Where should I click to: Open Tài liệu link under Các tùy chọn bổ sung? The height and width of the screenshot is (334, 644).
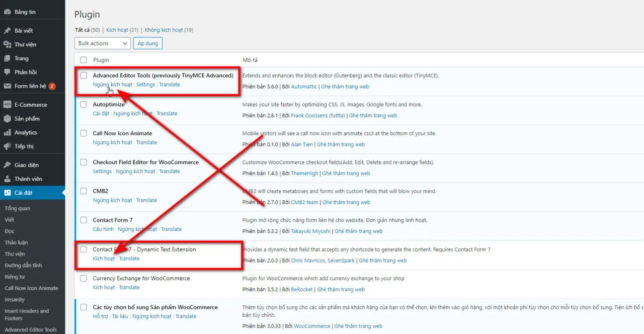120,316
